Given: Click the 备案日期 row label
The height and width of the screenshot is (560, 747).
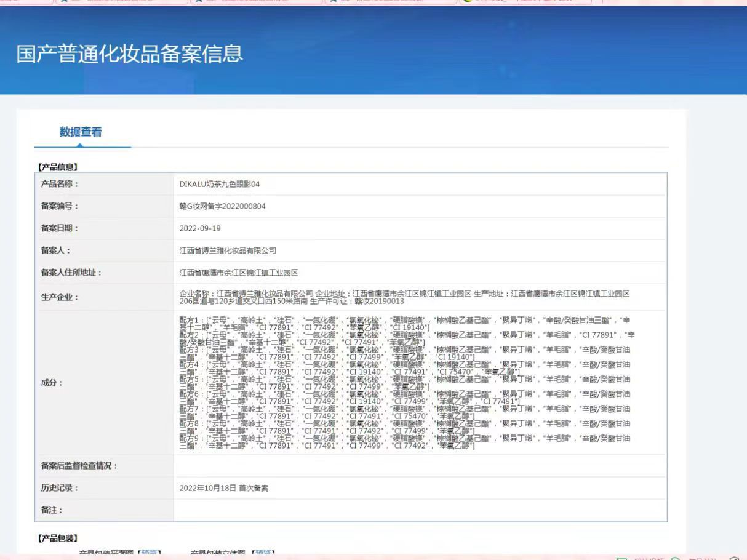Looking at the screenshot, I should (60, 228).
